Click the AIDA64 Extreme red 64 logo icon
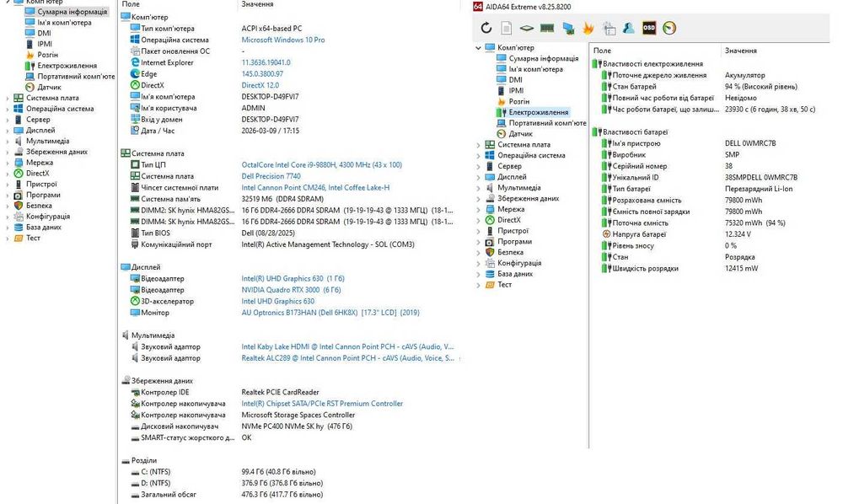Image resolution: width=843 pixels, height=504 pixels. 477,7
